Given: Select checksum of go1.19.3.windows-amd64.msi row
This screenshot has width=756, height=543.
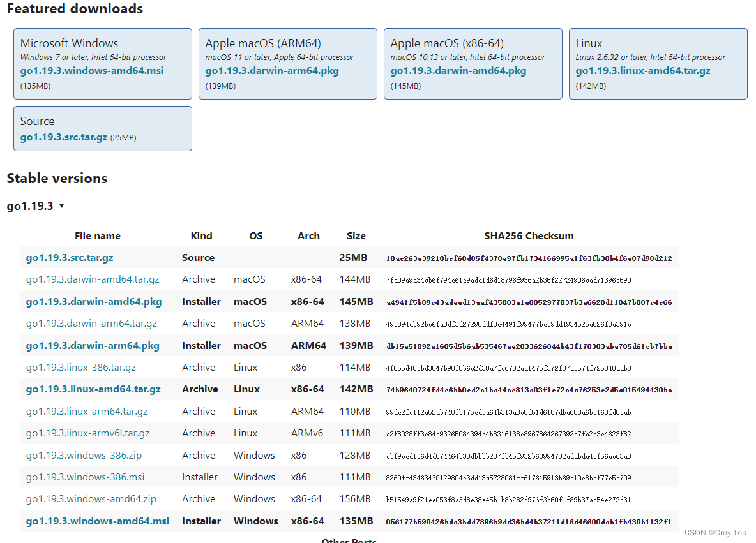Looking at the screenshot, I should tap(529, 522).
